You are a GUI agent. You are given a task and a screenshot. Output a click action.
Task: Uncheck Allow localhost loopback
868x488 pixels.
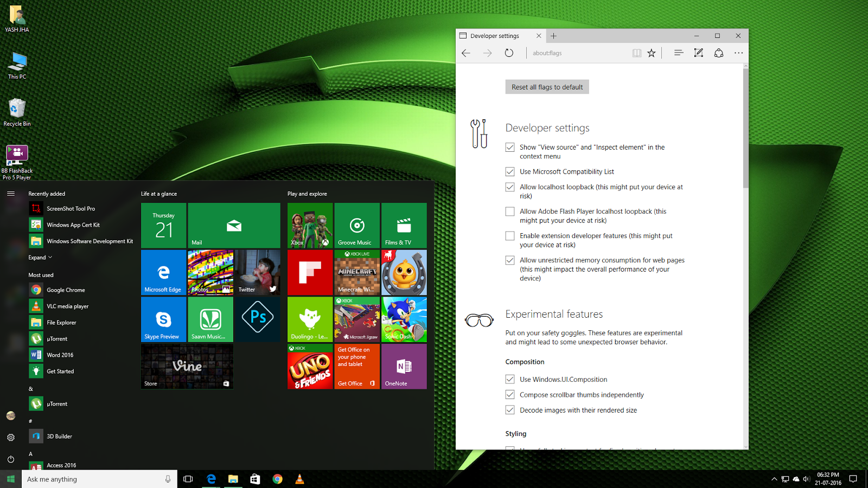coord(510,187)
